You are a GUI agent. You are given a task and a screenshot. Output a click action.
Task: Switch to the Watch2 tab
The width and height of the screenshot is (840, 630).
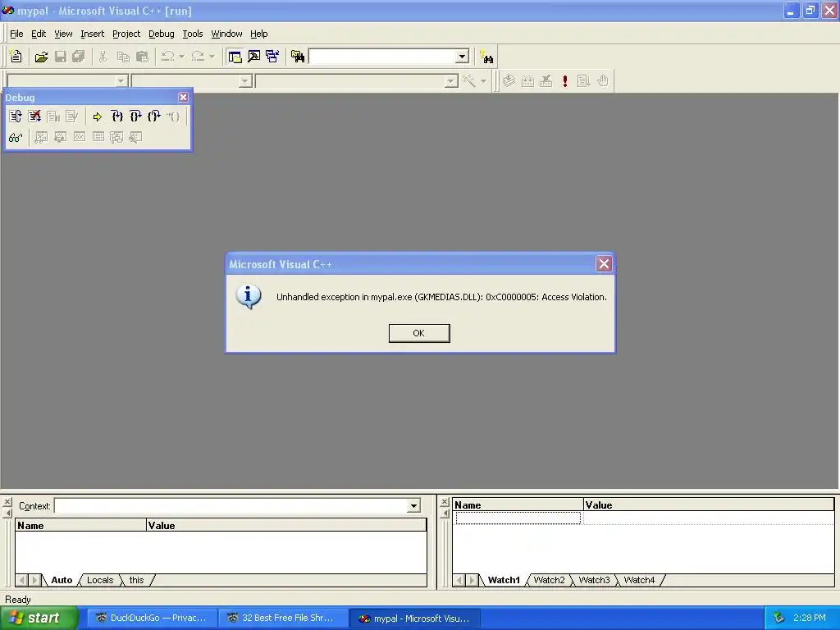pyautogui.click(x=549, y=580)
